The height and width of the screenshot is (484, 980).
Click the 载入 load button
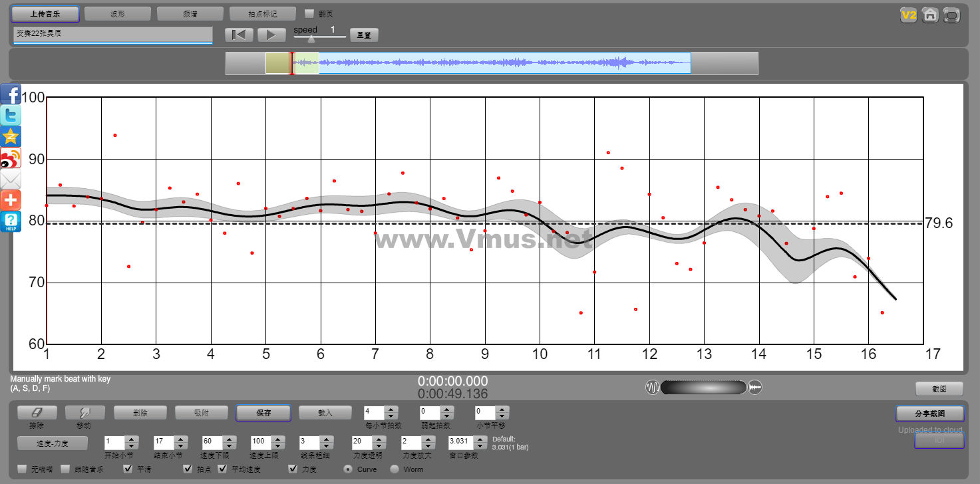(325, 413)
